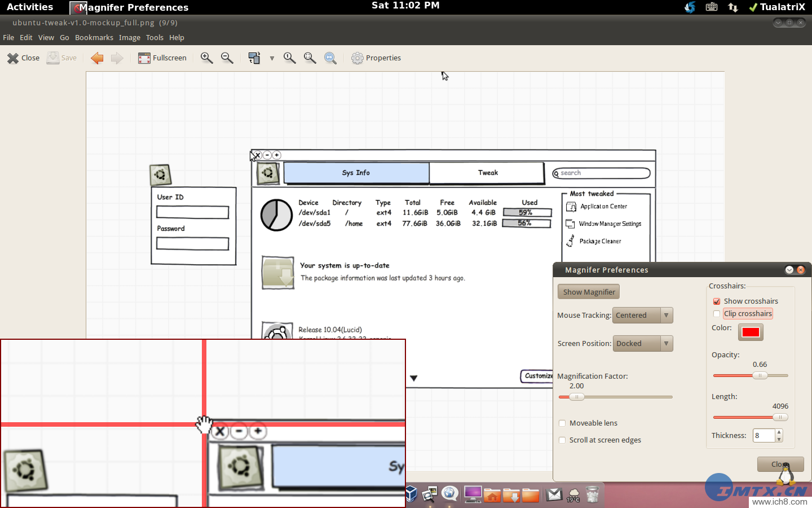Click the Tweak tab in mockup

487,173
